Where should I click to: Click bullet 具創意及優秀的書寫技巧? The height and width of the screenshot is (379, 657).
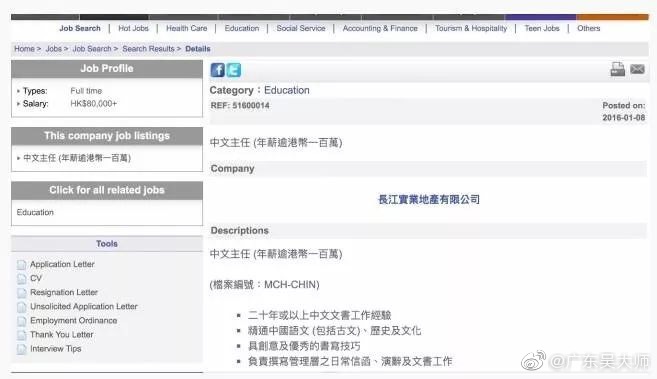pos(304,346)
